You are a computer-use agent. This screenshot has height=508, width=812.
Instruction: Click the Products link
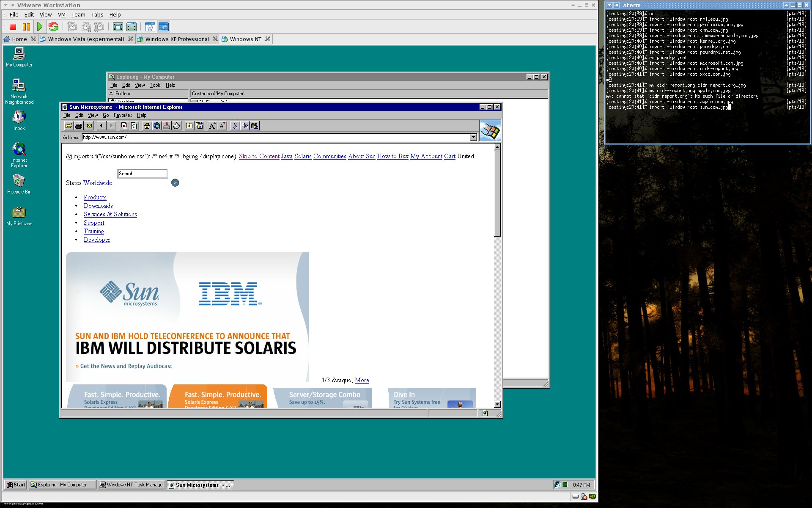pyautogui.click(x=95, y=197)
